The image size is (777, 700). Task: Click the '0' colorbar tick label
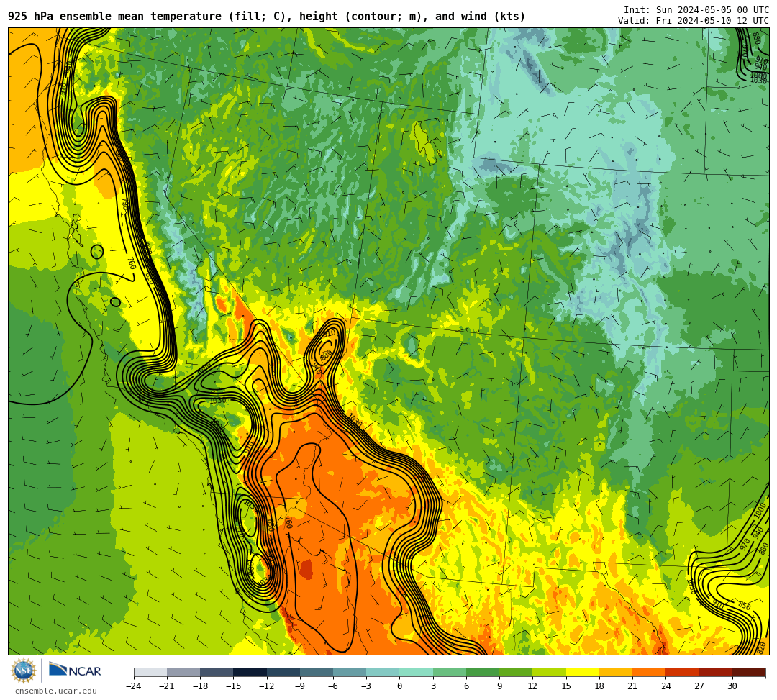point(399,686)
